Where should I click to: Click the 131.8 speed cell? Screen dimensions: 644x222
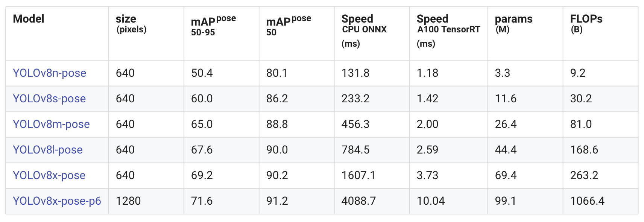(355, 73)
